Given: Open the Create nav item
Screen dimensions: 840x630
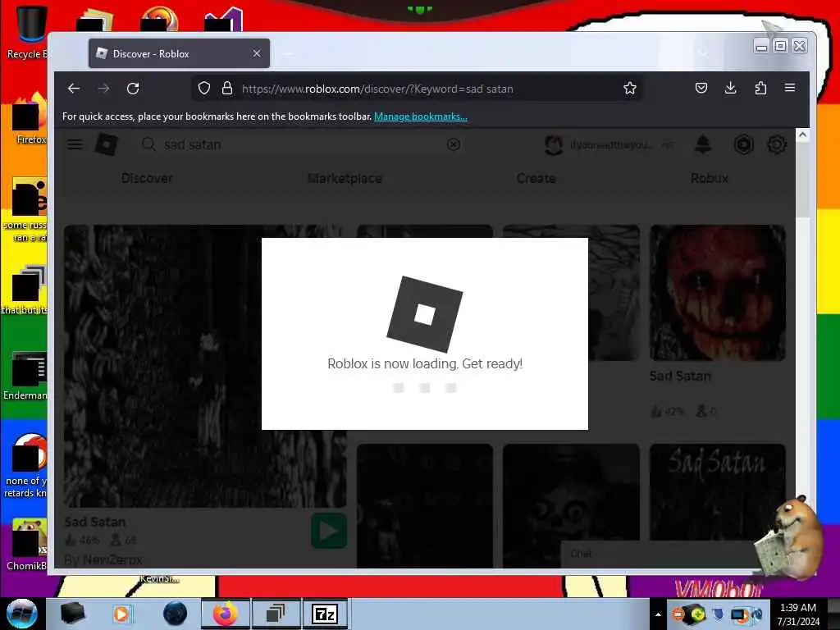Looking at the screenshot, I should [536, 178].
